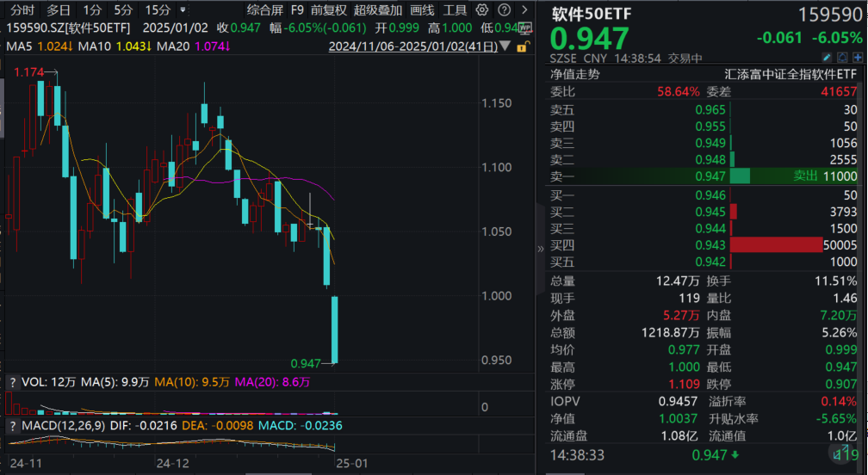Open VOL indicator help question mark
The width and height of the screenshot is (868, 475).
pos(12,382)
